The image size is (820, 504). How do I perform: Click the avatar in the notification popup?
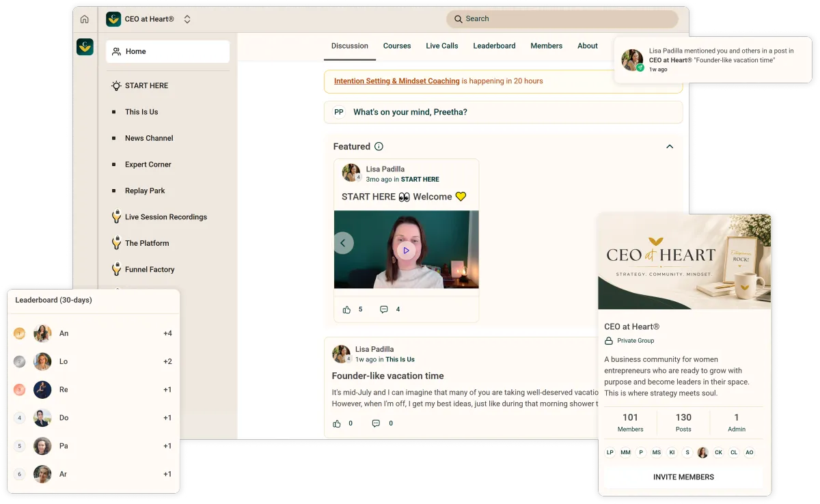632,59
